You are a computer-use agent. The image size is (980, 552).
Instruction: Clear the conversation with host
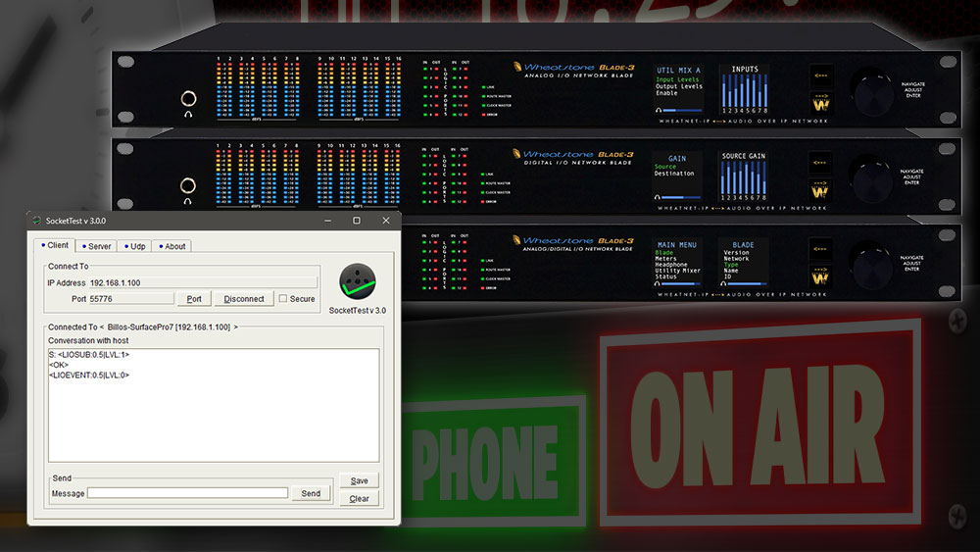[359, 499]
